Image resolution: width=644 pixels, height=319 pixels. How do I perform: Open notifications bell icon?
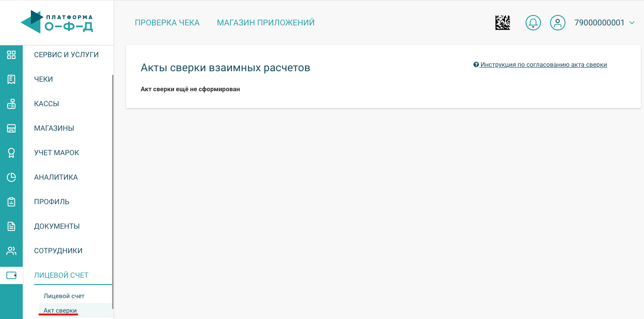(533, 23)
